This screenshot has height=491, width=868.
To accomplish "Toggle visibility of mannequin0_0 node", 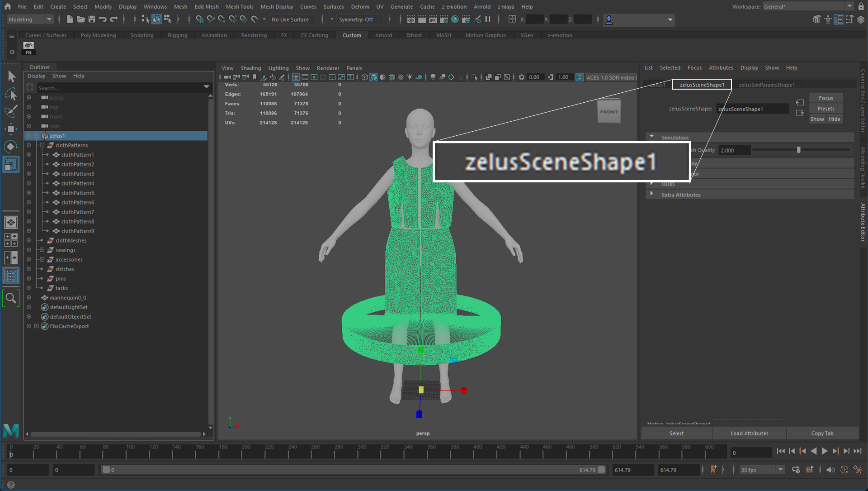I will 29,298.
